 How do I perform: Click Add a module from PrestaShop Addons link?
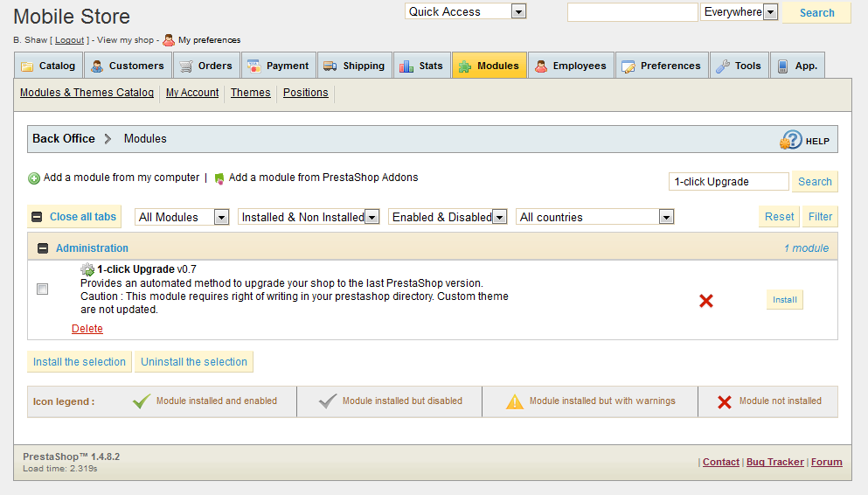323,178
